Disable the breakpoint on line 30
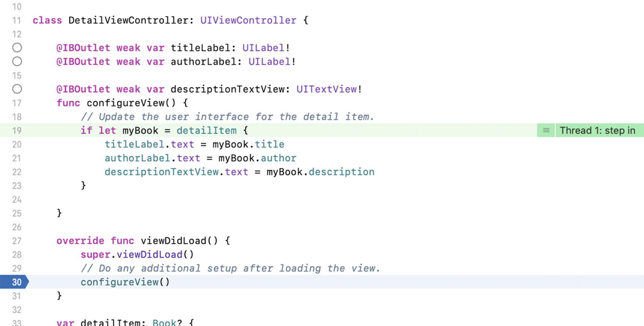Screen dimensions: 644x326 14,282
